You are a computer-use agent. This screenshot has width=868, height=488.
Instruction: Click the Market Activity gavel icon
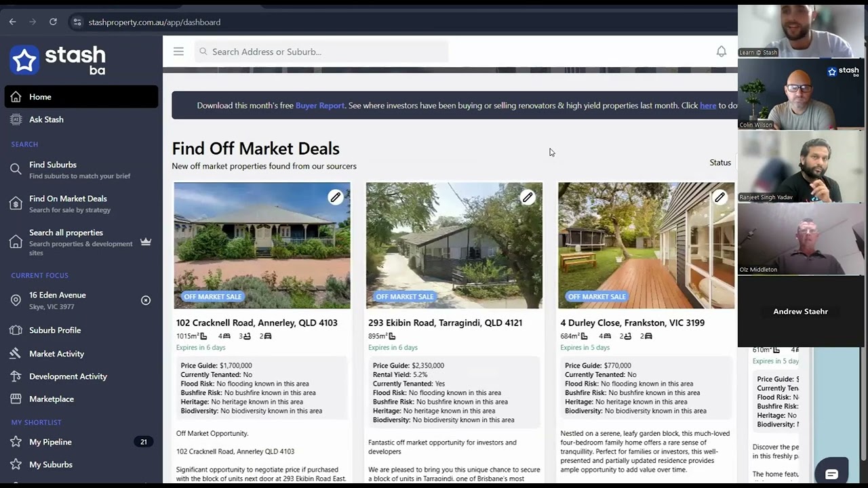(16, 354)
